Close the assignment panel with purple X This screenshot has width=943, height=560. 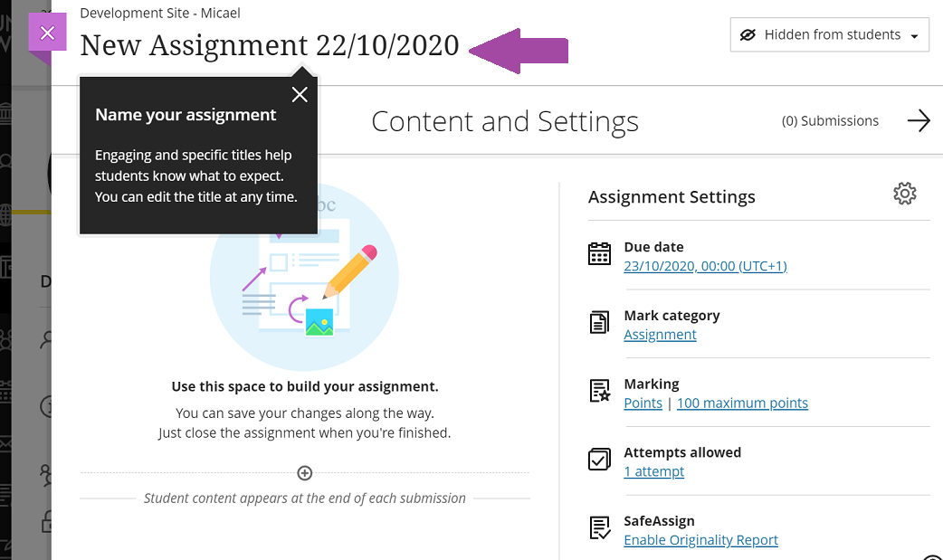click(x=48, y=33)
